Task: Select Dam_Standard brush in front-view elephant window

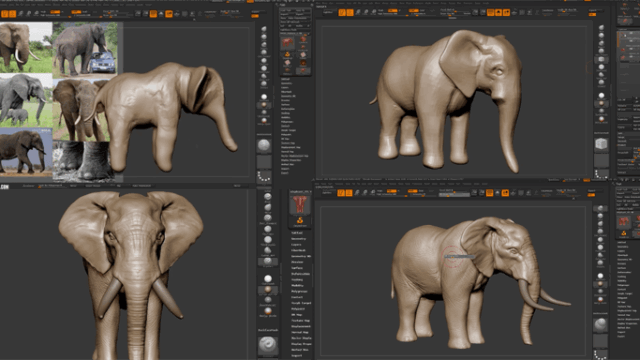Action: coord(268,218)
